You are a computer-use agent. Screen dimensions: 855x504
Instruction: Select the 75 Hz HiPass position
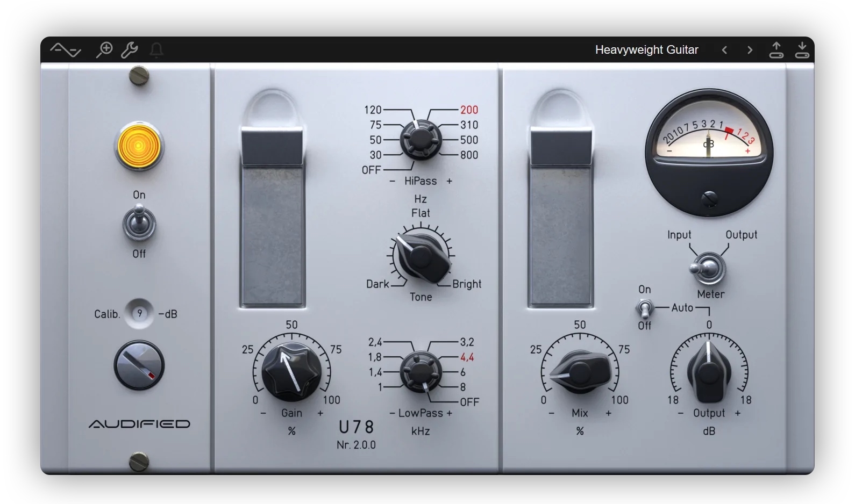click(x=375, y=125)
